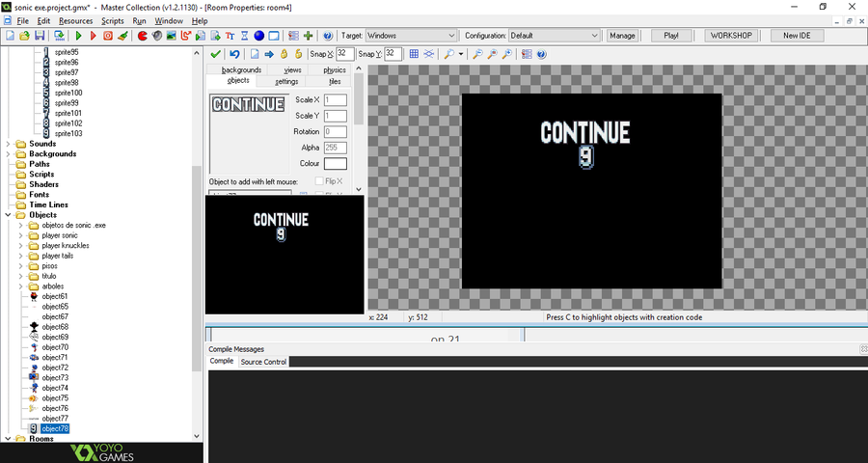Run the game with the green play icon
Image resolution: width=868 pixels, height=463 pixels.
[79, 36]
